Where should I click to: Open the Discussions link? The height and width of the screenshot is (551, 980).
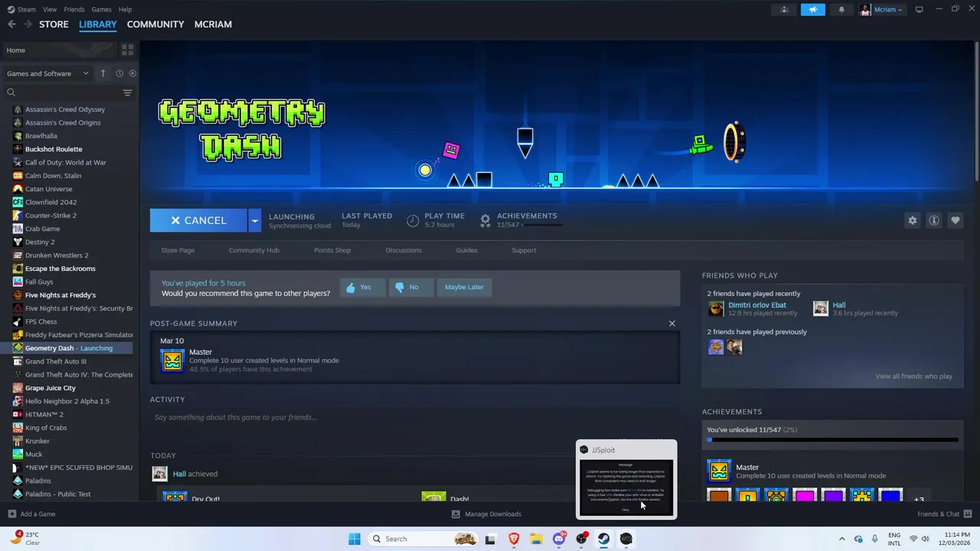403,250
